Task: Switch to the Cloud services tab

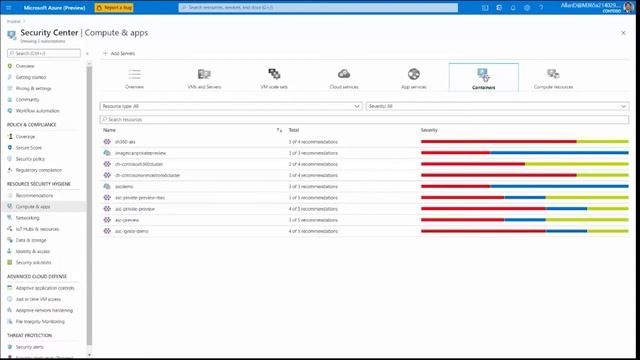Action: coord(344,78)
